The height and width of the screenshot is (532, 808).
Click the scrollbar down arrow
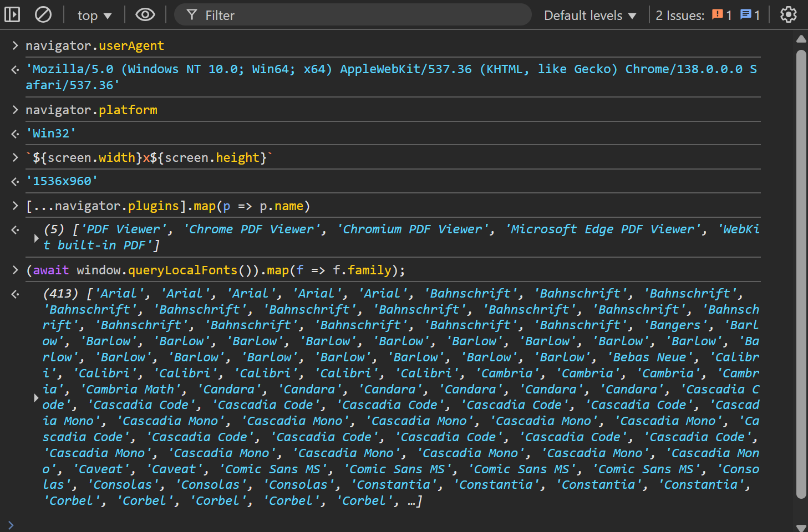click(x=801, y=527)
